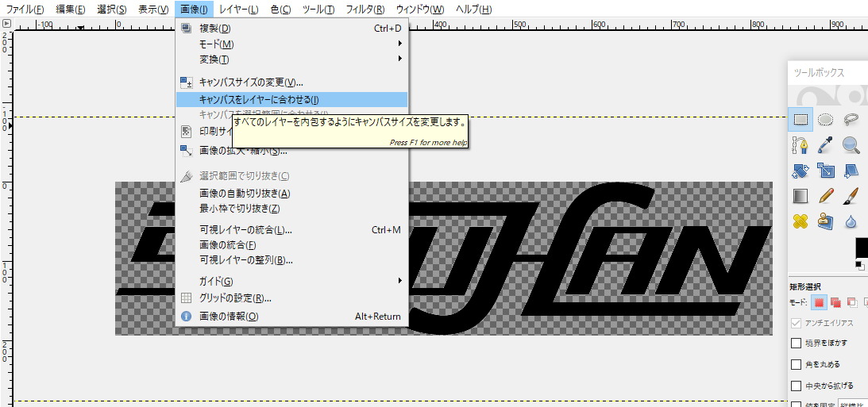Open canvas menu arrow at ruler corner

(x=6, y=23)
